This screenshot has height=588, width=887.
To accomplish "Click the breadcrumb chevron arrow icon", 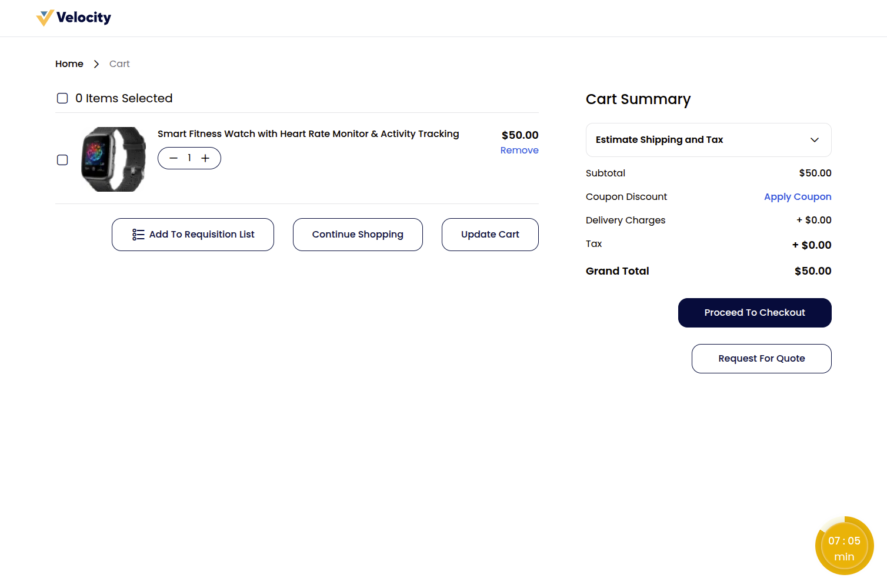I will coord(96,64).
